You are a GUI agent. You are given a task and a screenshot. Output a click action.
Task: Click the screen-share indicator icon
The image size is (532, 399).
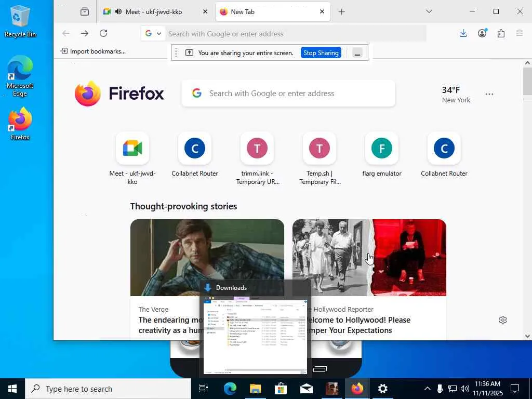(x=189, y=52)
